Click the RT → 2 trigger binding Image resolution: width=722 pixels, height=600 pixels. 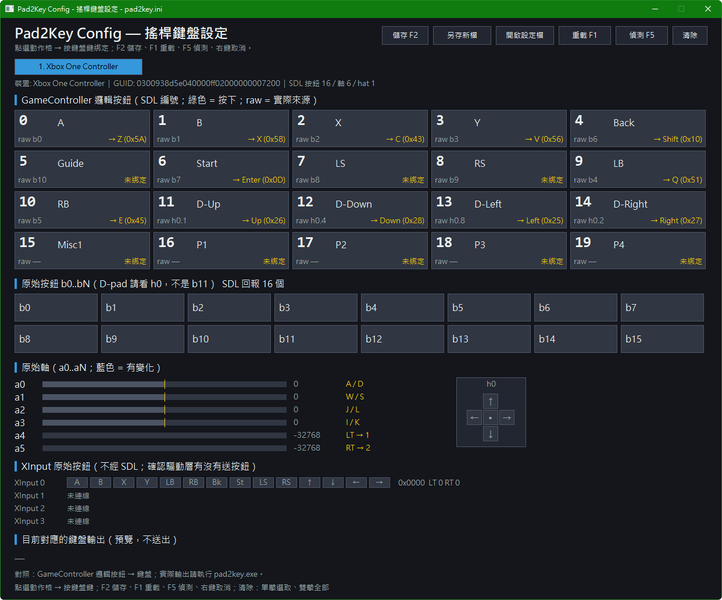click(358, 448)
